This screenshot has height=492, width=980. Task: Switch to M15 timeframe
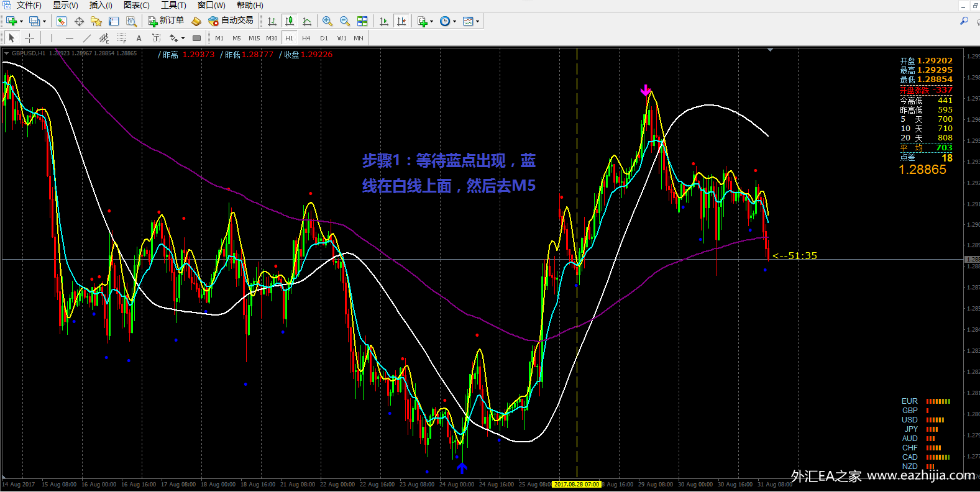[254, 38]
